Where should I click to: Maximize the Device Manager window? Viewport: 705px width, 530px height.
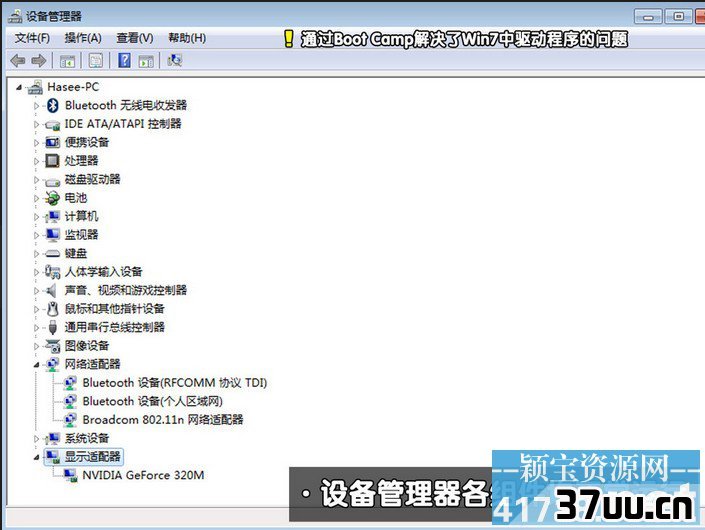pos(678,17)
